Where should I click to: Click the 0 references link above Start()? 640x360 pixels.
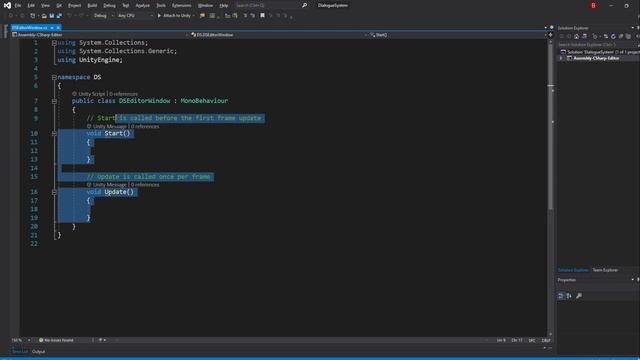(x=145, y=127)
